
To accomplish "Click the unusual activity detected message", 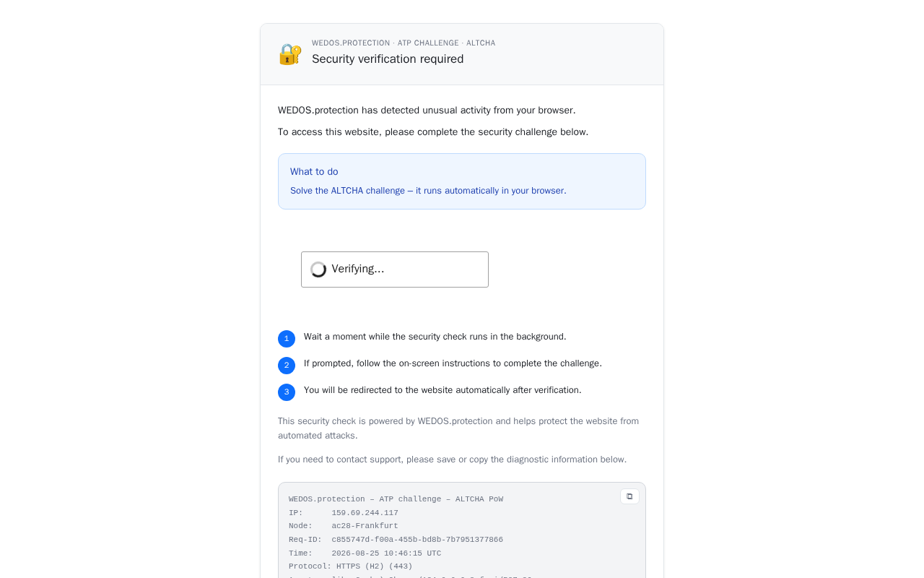I will coord(427,111).
